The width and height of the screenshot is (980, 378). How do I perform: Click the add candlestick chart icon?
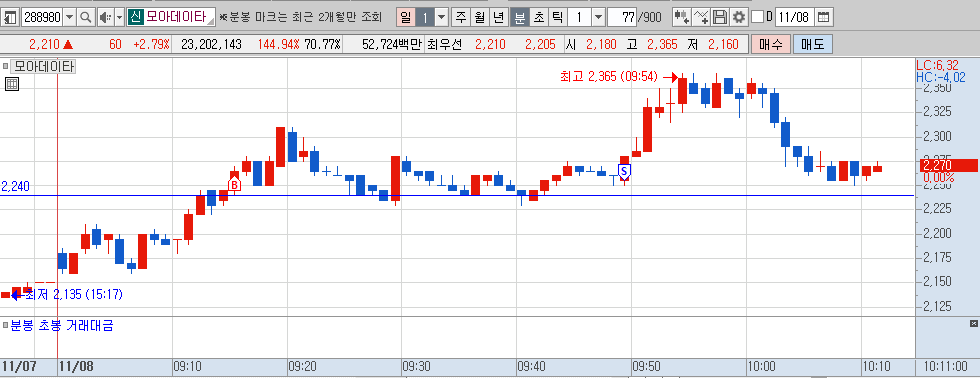[x=681, y=17]
